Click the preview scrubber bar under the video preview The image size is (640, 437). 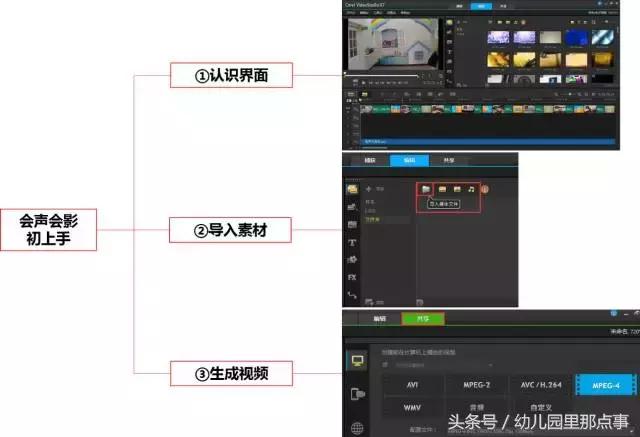[381, 75]
